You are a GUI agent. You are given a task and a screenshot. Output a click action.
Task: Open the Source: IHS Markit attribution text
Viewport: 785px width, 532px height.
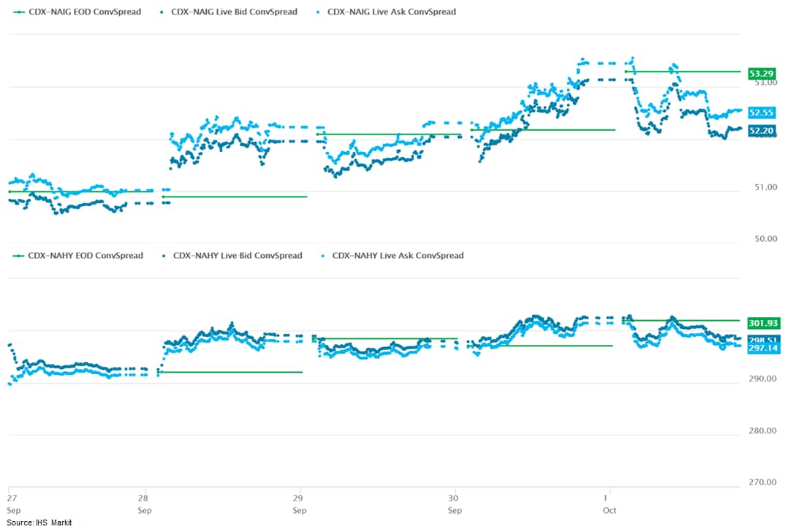39,522
